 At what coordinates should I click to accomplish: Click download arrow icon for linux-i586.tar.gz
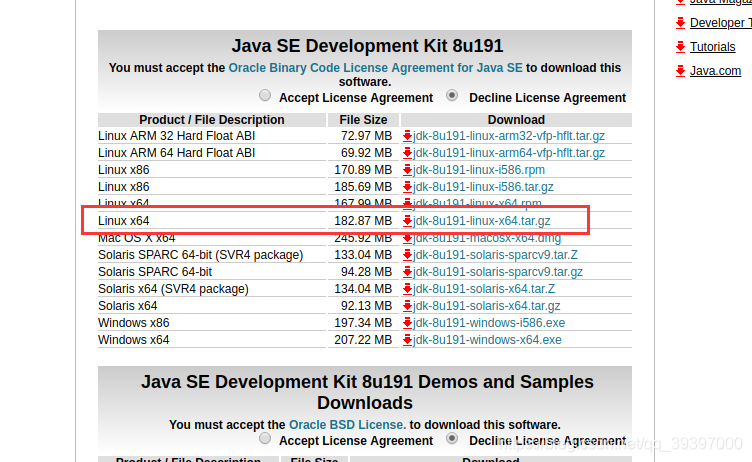point(407,187)
